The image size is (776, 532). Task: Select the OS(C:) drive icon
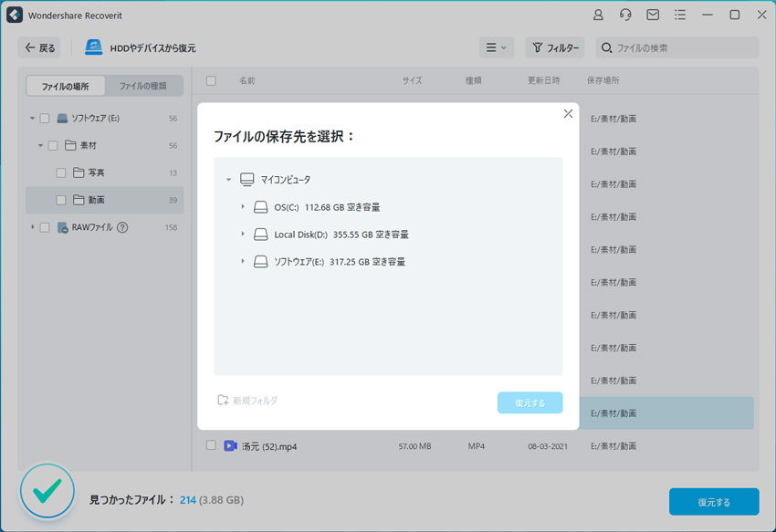point(261,207)
